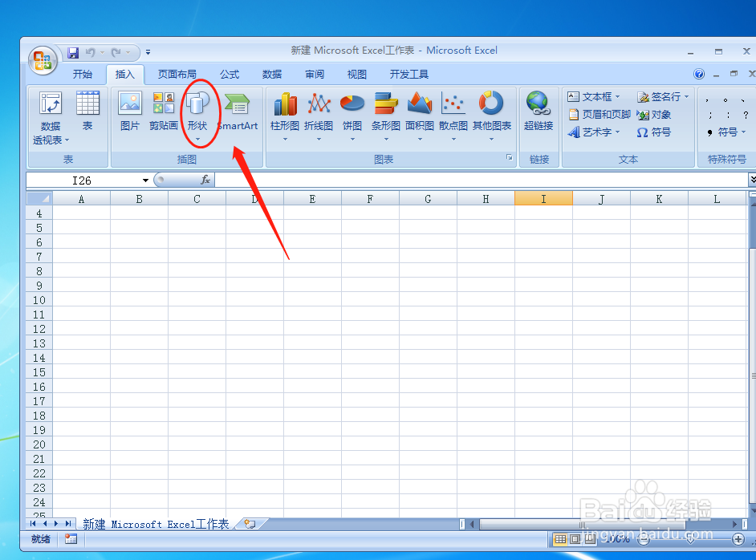Insert an area chart (面积图)
This screenshot has width=756, height=560.
pos(420,116)
